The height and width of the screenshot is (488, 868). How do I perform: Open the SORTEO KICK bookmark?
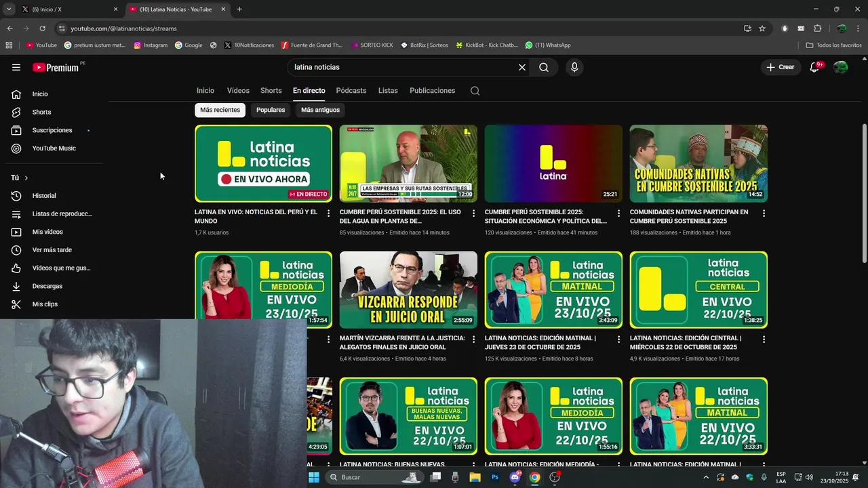[x=372, y=45]
